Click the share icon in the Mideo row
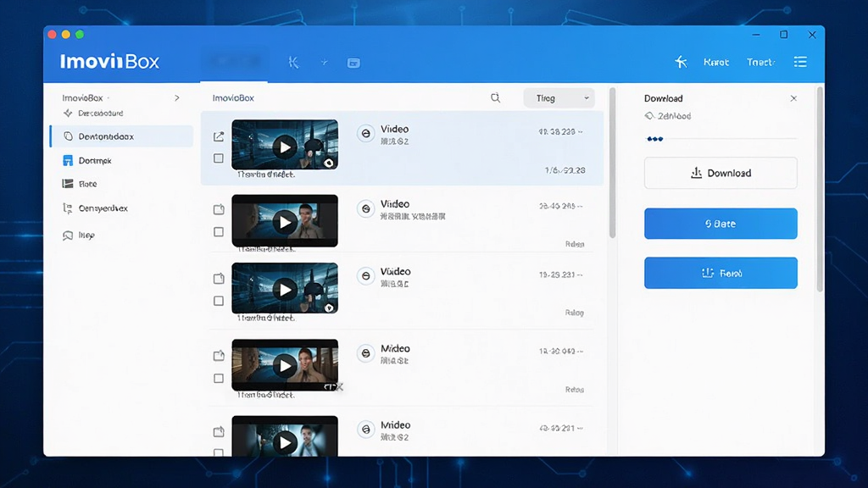The width and height of the screenshot is (868, 488). click(219, 355)
